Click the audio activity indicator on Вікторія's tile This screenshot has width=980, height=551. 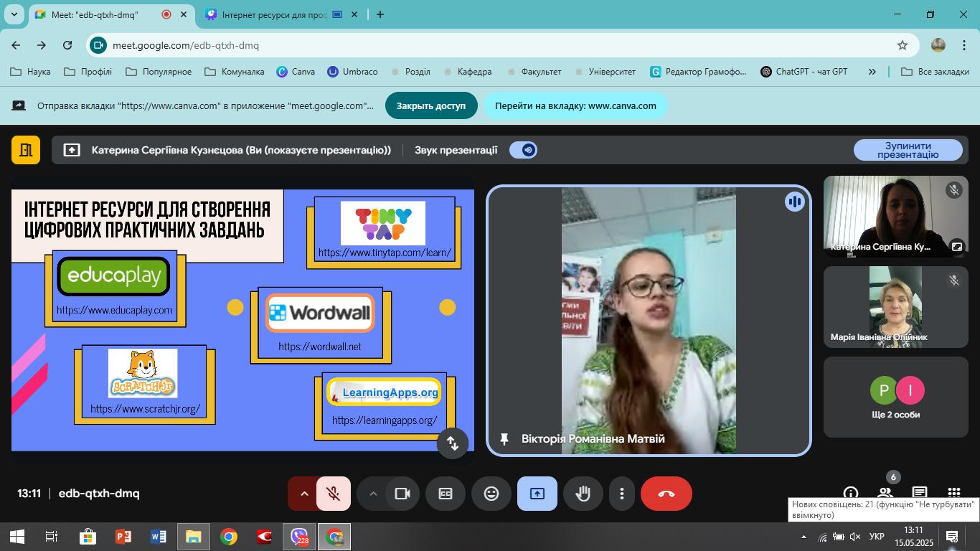click(x=794, y=202)
